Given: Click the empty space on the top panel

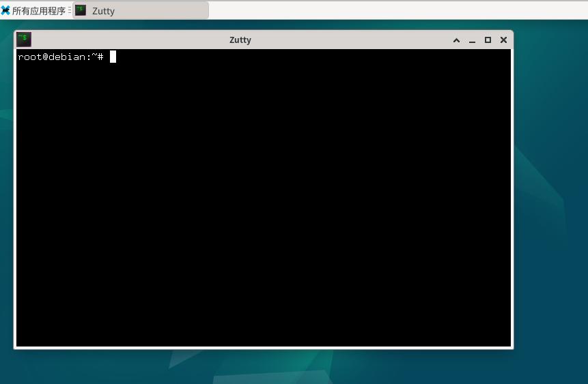Looking at the screenshot, I should (x=397, y=10).
